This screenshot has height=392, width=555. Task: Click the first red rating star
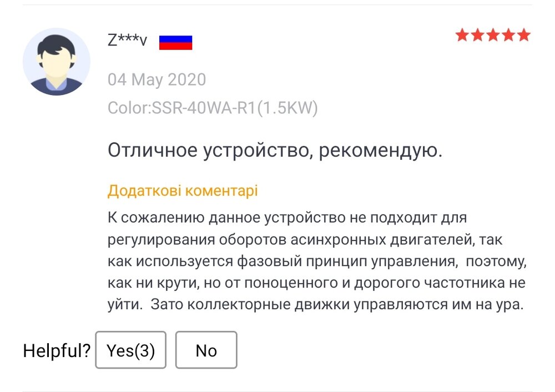click(462, 36)
